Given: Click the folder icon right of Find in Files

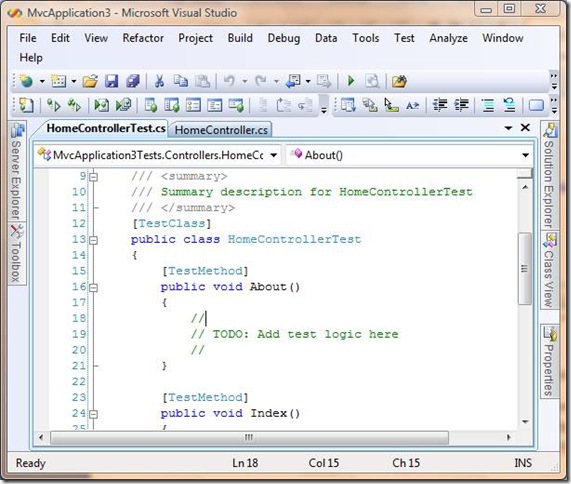Looking at the screenshot, I should tap(399, 81).
